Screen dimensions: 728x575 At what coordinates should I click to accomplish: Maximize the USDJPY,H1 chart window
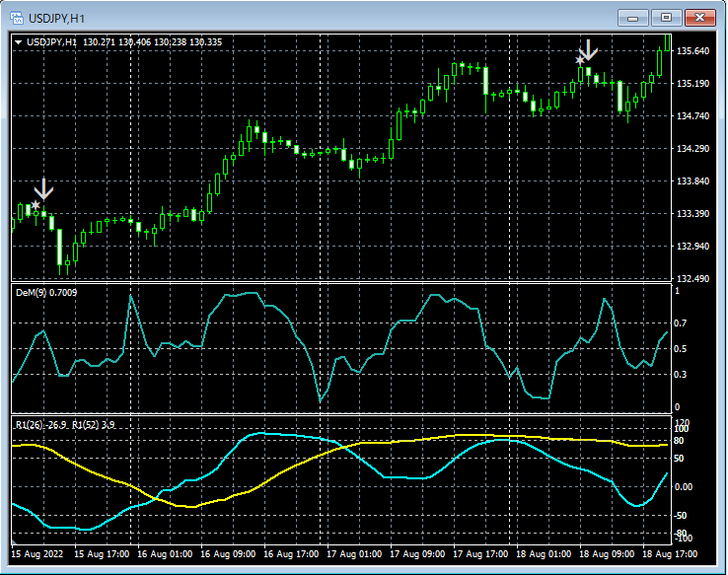click(x=666, y=18)
